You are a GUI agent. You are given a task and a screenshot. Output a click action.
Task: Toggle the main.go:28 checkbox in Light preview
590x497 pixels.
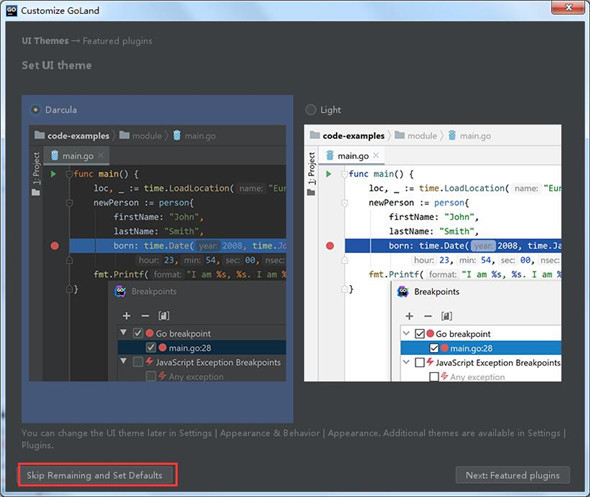pos(434,348)
